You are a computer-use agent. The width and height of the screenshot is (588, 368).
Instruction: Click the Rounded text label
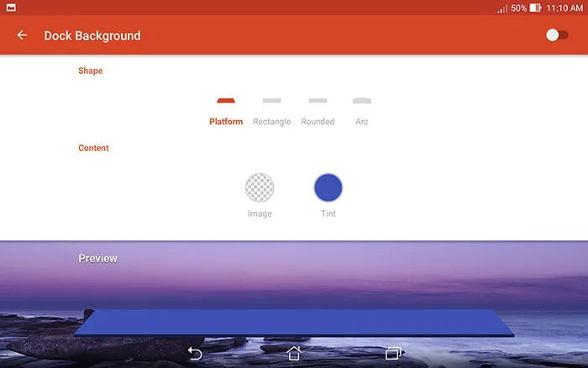(x=318, y=122)
